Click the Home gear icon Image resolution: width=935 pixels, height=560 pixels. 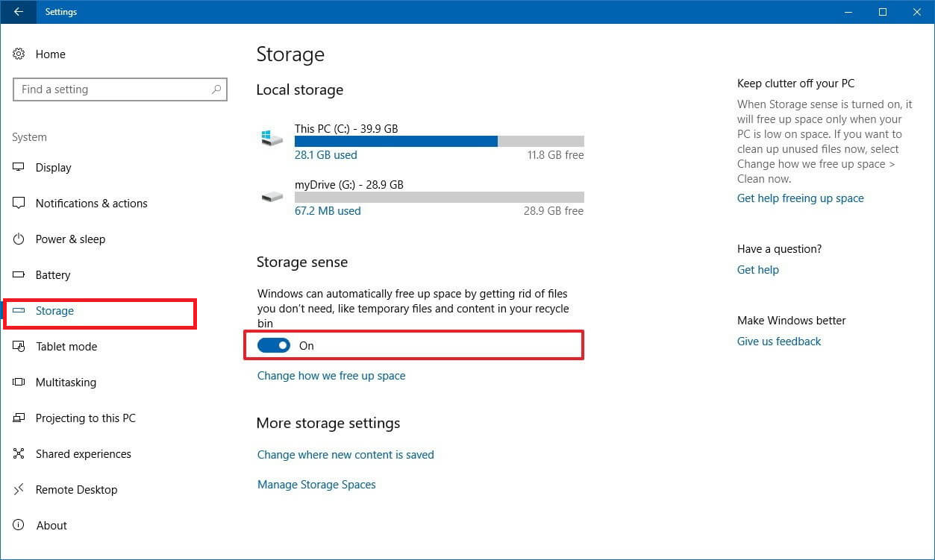(x=19, y=54)
